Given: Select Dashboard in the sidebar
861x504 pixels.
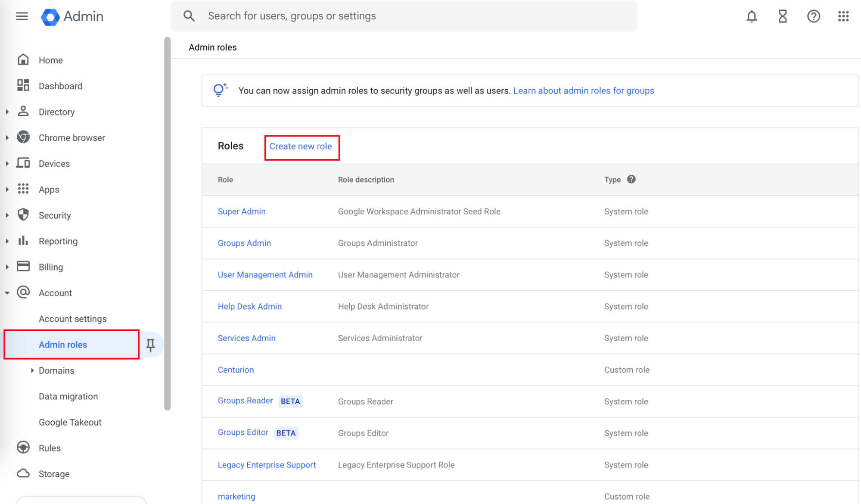Looking at the screenshot, I should click(60, 86).
